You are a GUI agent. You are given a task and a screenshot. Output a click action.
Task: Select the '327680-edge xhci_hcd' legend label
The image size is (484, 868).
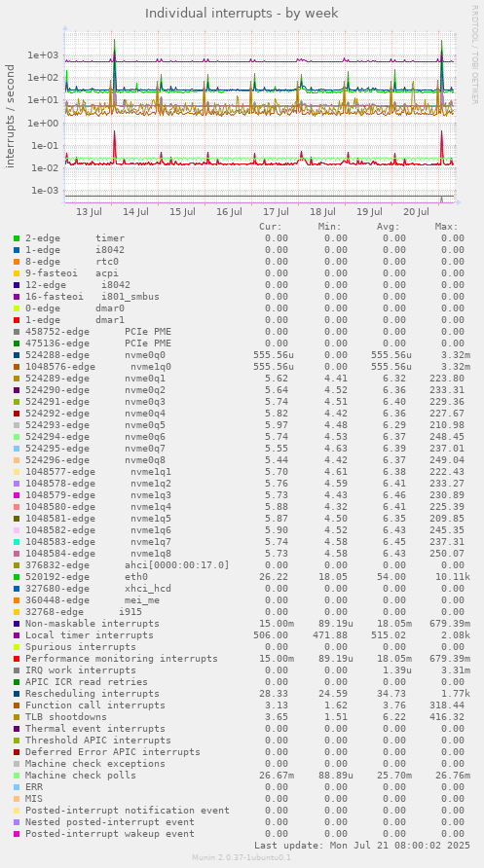coord(98,588)
